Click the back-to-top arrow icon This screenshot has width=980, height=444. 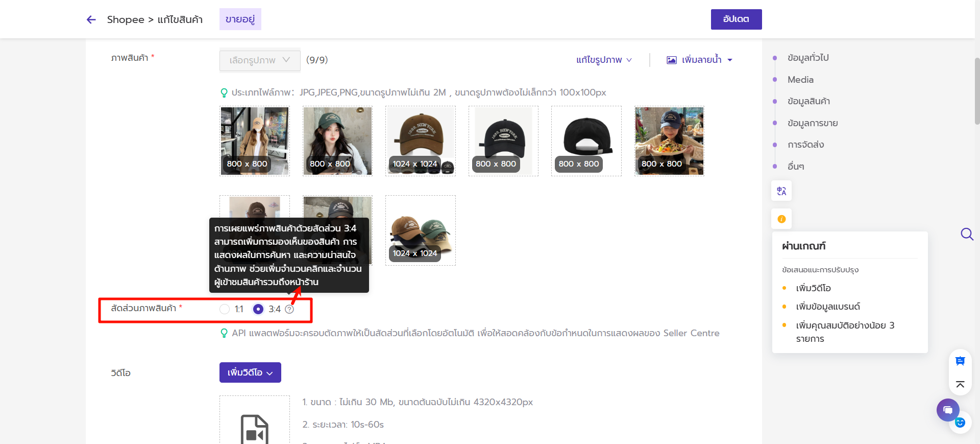click(x=960, y=384)
